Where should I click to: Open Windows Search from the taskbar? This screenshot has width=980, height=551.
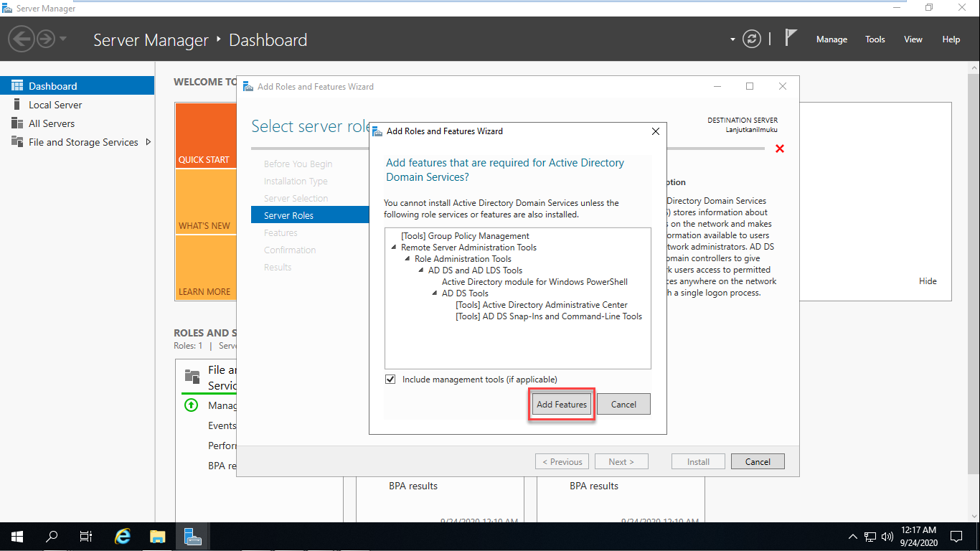pos(50,536)
